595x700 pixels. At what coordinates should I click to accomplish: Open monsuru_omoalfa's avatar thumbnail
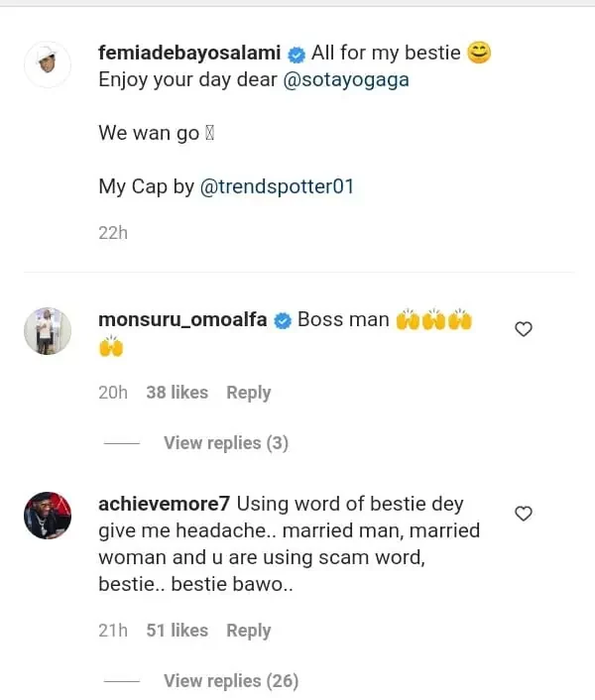47,331
